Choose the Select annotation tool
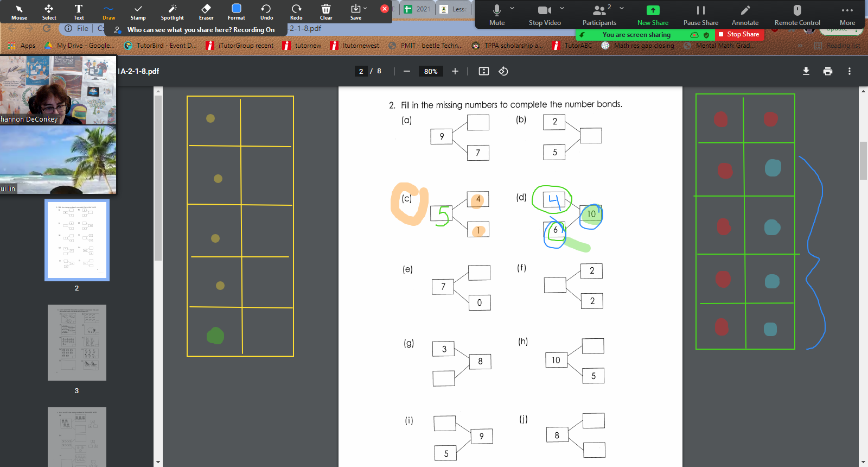 pos(49,12)
